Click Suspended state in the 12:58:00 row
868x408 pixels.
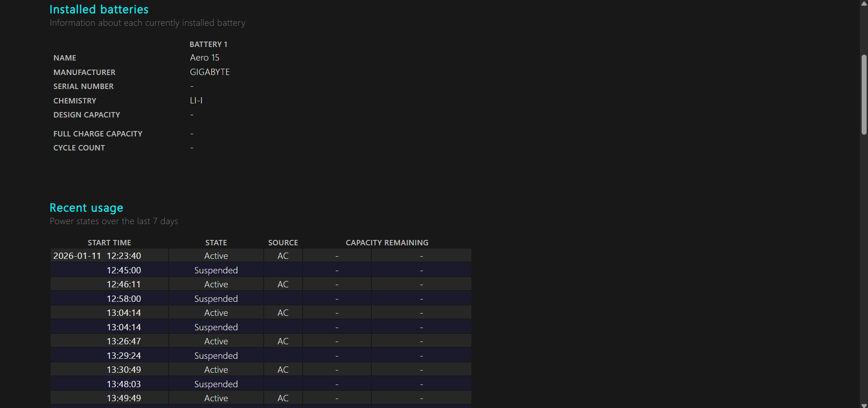point(216,299)
